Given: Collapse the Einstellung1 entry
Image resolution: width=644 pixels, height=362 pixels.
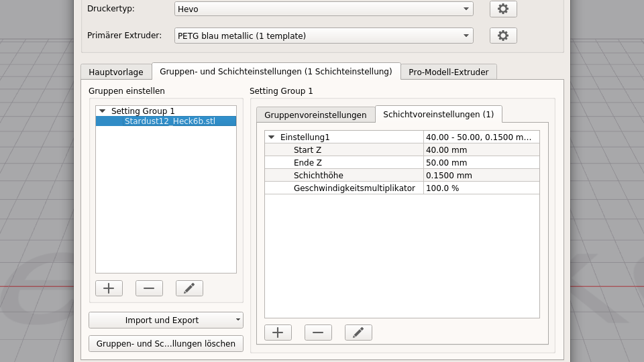Looking at the screenshot, I should (272, 137).
